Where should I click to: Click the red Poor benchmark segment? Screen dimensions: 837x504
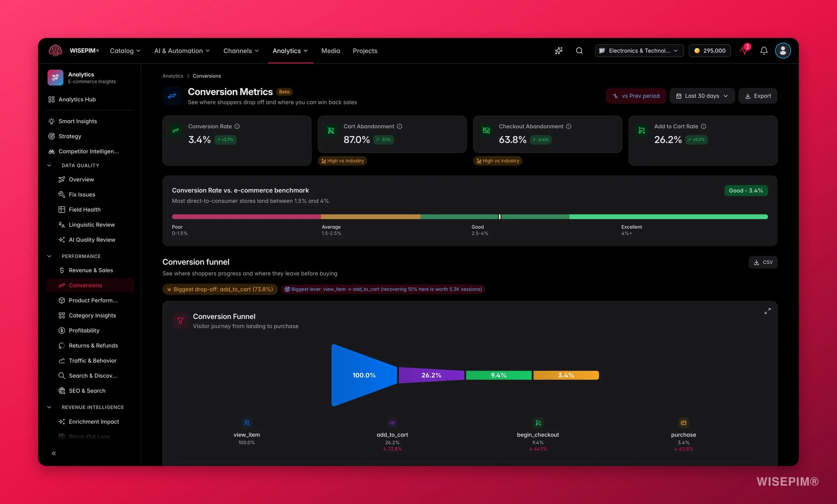(246, 217)
